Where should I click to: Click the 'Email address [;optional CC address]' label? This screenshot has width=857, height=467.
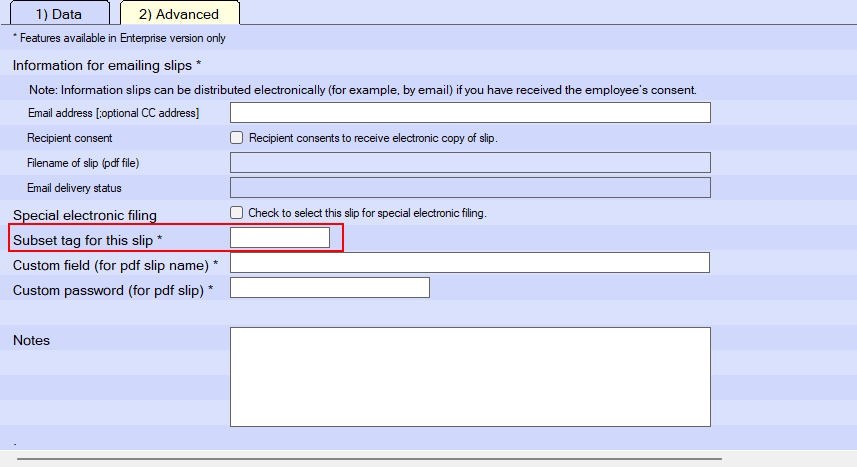point(113,113)
